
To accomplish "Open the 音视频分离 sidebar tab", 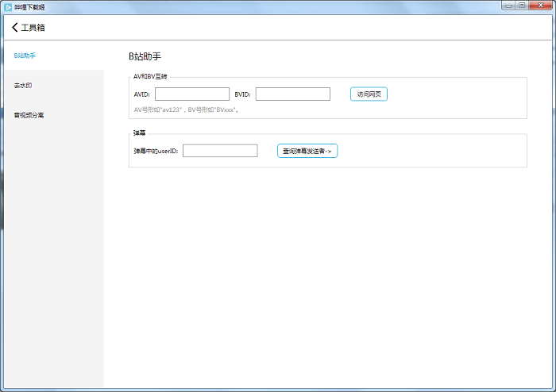I will pyautogui.click(x=29, y=115).
